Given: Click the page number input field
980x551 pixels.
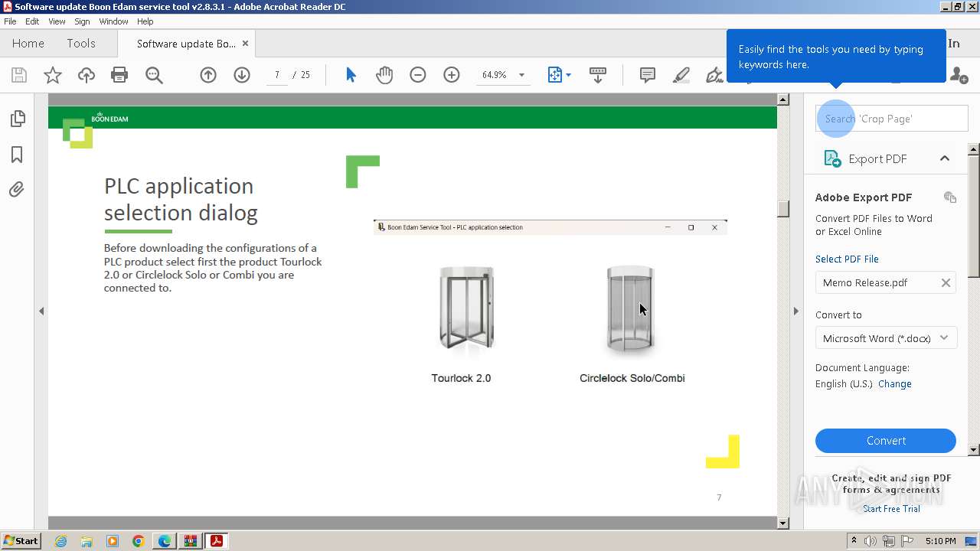Looking at the screenshot, I should [x=277, y=75].
